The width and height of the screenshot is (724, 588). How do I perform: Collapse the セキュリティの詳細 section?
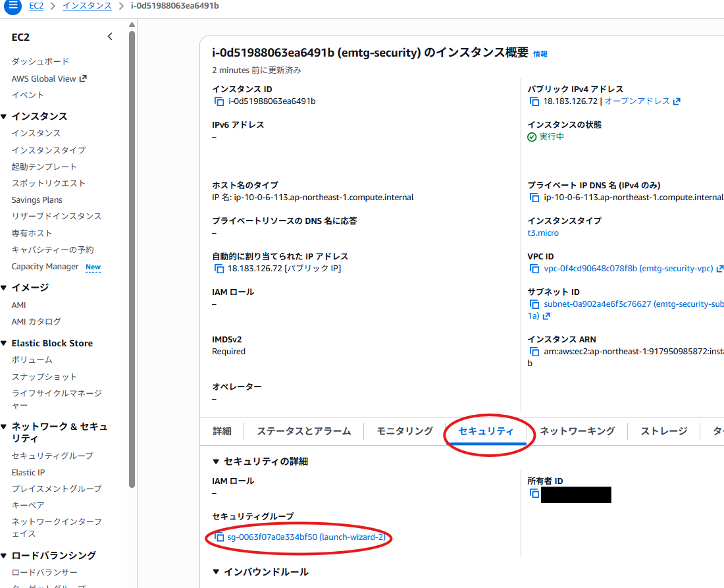[216, 462]
